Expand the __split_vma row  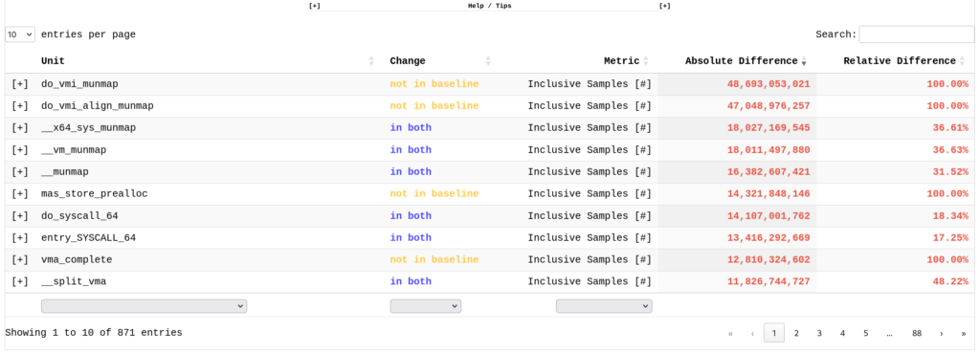pyautogui.click(x=20, y=281)
